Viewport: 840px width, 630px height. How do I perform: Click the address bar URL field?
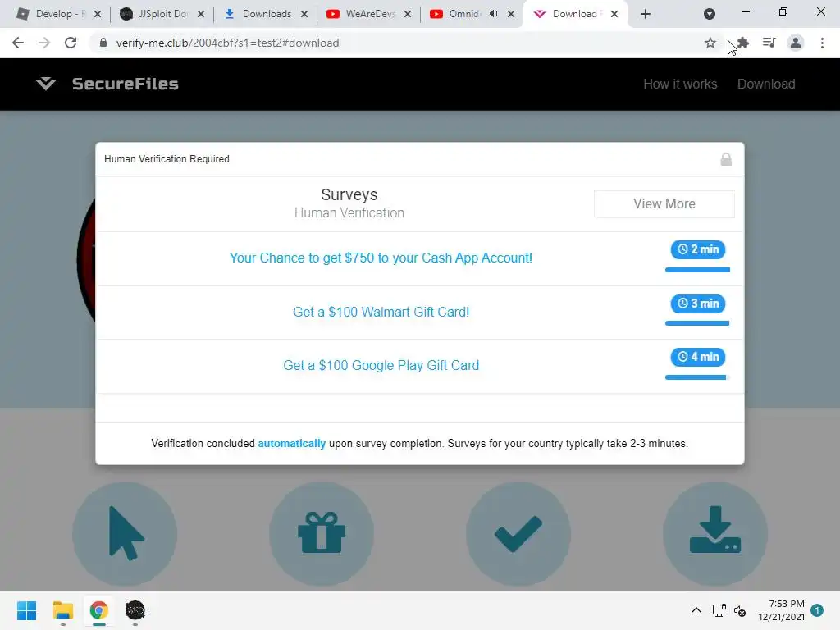pyautogui.click(x=395, y=43)
